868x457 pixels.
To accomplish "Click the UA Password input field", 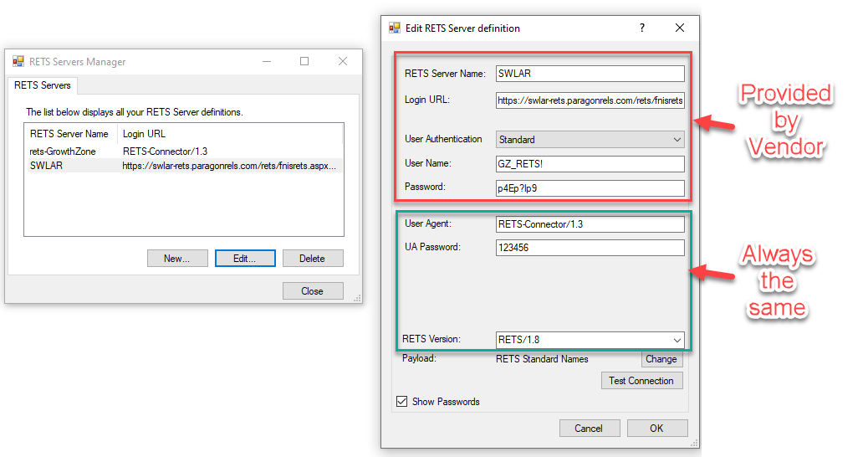I will pos(590,248).
